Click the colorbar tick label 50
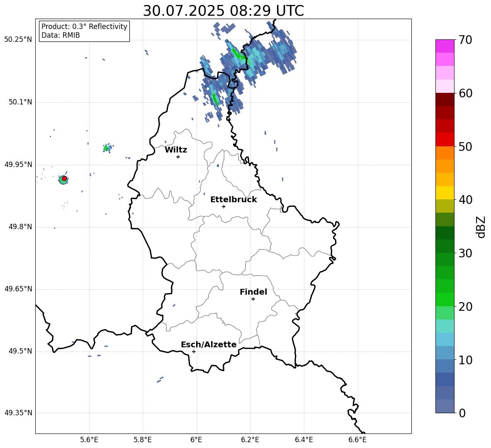The image size is (491, 448). (466, 146)
